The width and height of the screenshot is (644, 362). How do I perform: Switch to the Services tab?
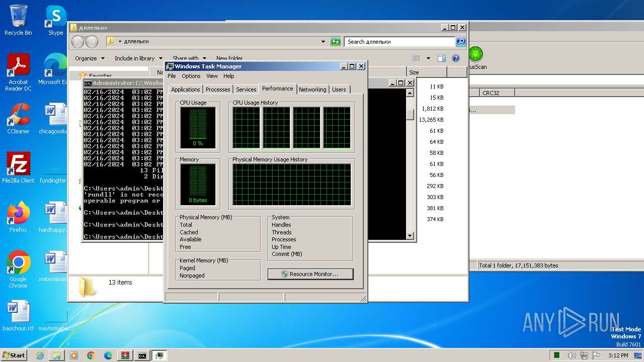(246, 89)
